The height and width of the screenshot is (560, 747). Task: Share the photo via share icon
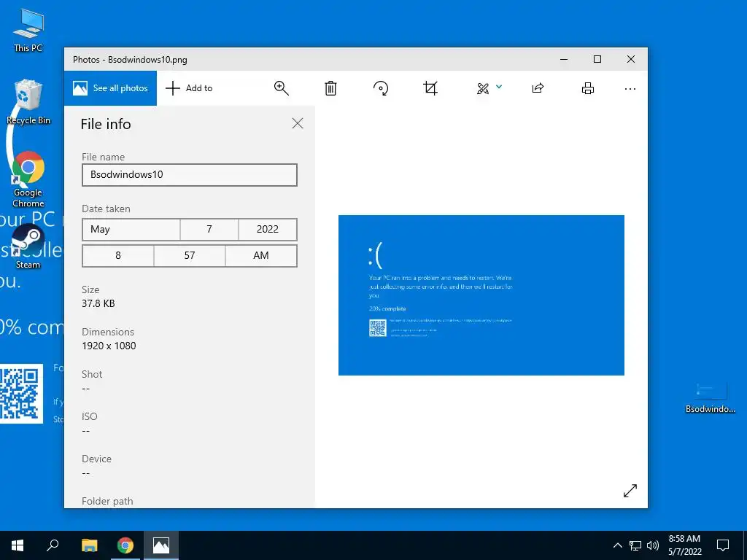tap(538, 88)
